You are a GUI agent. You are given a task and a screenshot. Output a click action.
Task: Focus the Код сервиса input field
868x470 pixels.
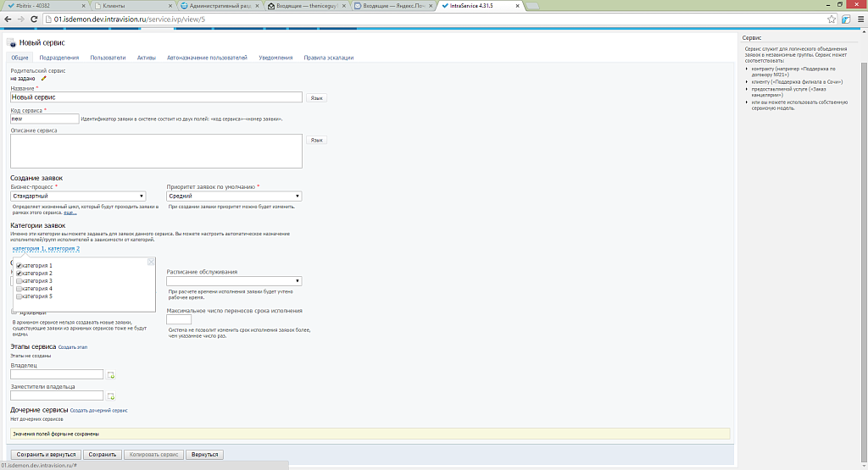(45, 119)
